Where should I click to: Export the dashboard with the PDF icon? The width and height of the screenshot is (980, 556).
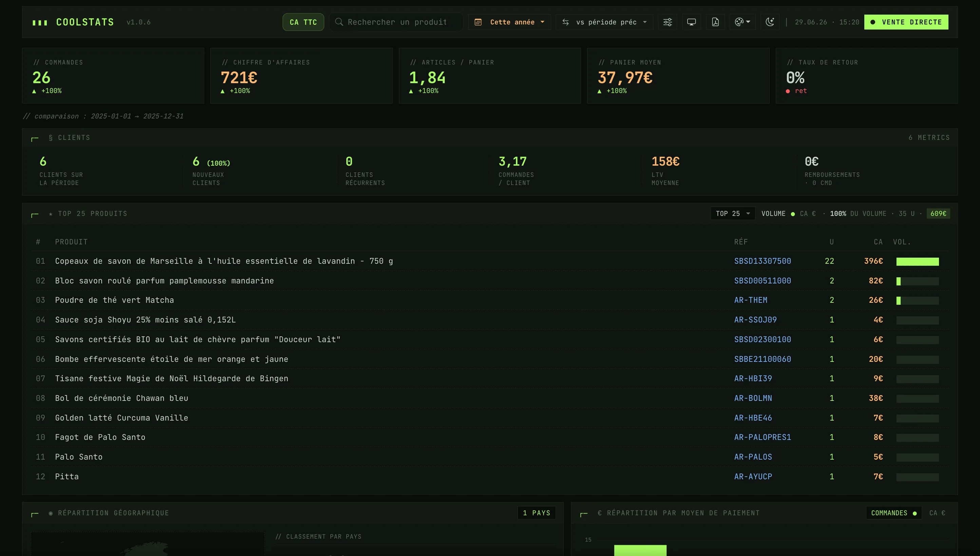pyautogui.click(x=715, y=22)
